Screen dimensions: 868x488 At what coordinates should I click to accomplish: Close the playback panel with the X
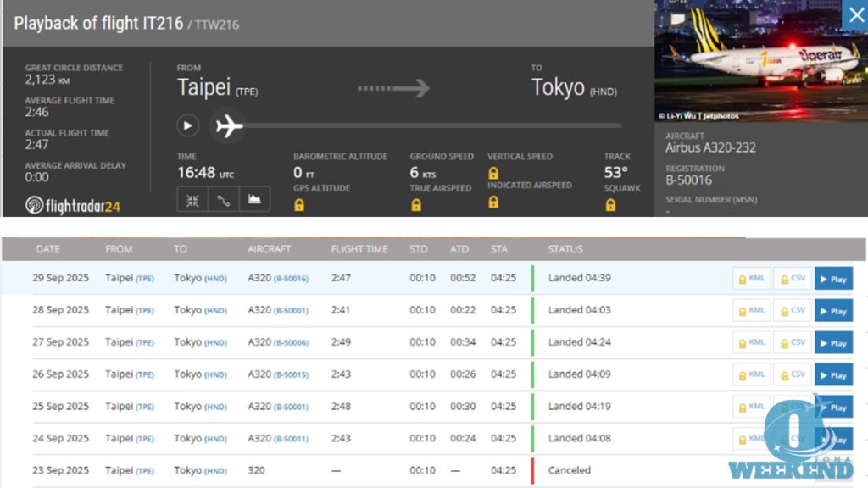tap(855, 14)
